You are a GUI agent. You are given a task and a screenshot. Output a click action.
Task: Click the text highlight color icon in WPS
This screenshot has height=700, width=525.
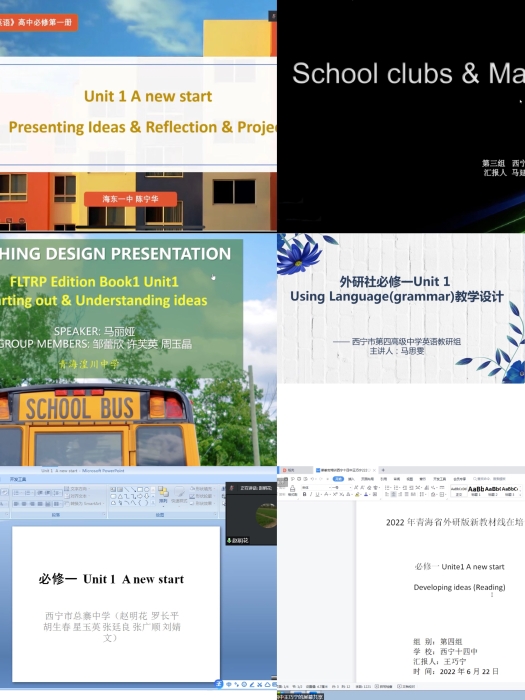click(357, 494)
